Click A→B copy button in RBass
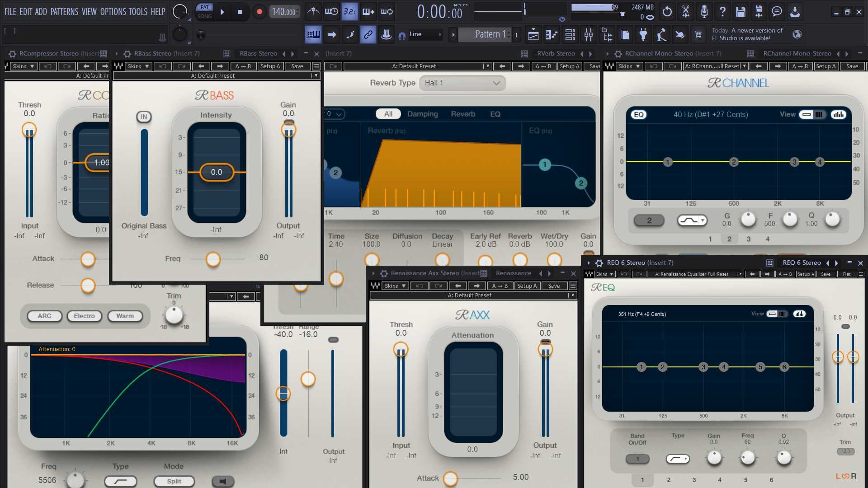The image size is (868, 488). (x=243, y=66)
